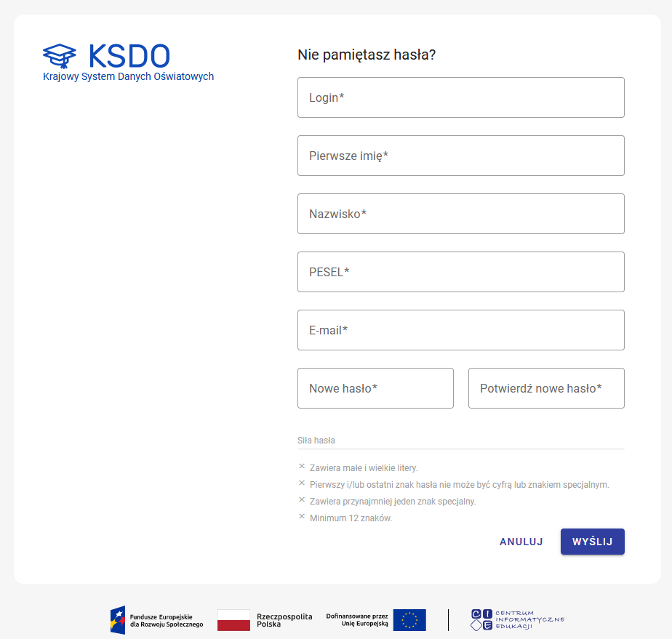Focus the Login input field
The width and height of the screenshot is (672, 639).
460,97
